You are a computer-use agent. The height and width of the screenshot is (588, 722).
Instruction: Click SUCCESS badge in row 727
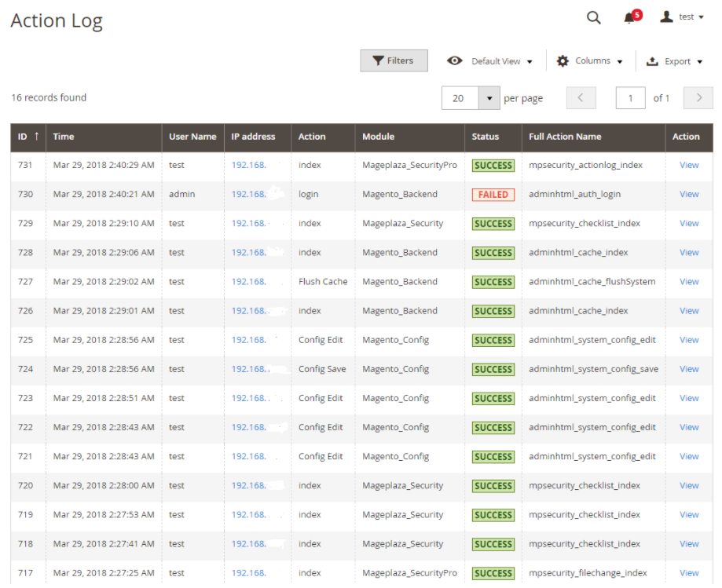[493, 282]
